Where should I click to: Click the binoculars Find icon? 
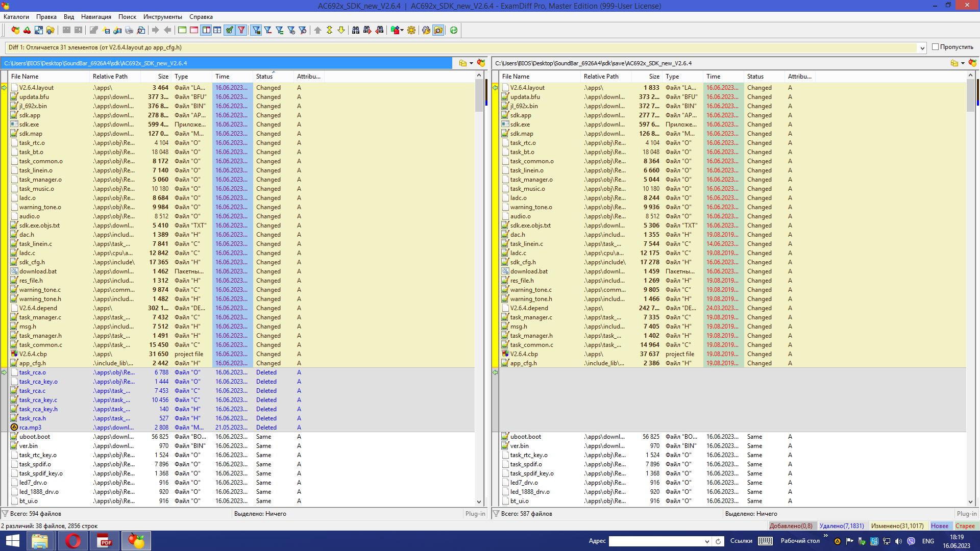tap(356, 30)
